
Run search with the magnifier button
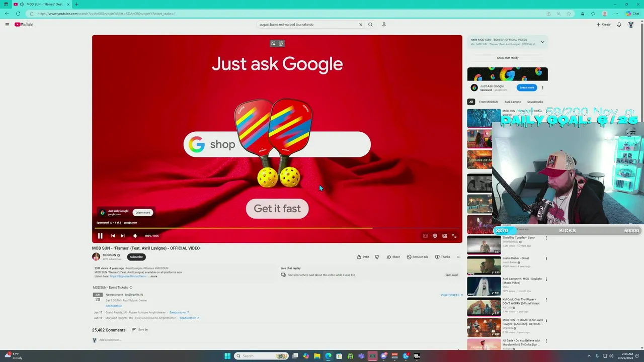370,25
